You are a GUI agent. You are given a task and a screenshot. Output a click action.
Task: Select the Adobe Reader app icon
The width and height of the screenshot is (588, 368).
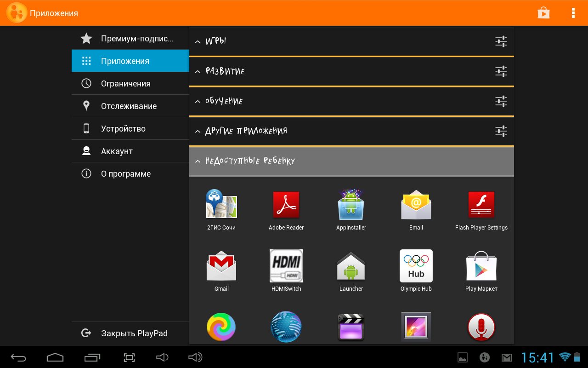286,205
